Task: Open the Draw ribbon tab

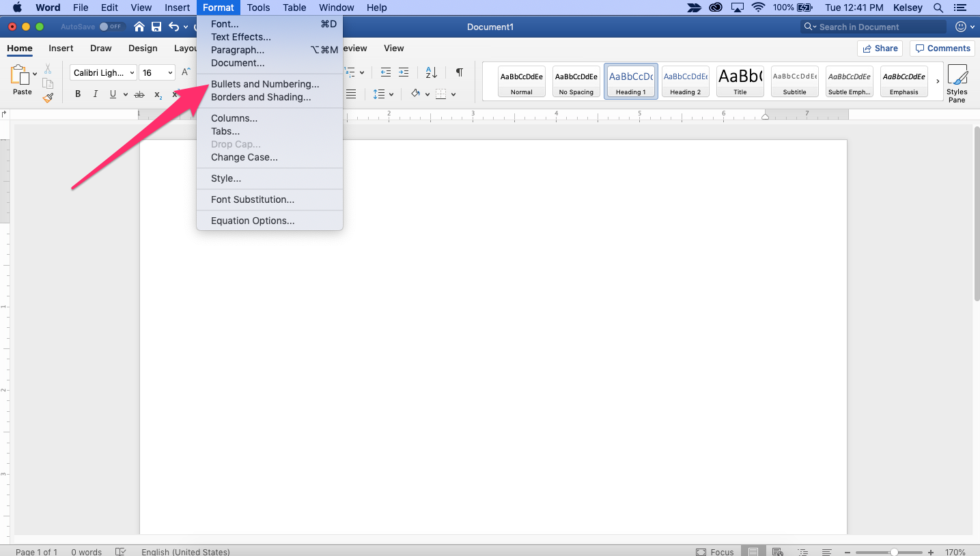Action: 101,48
